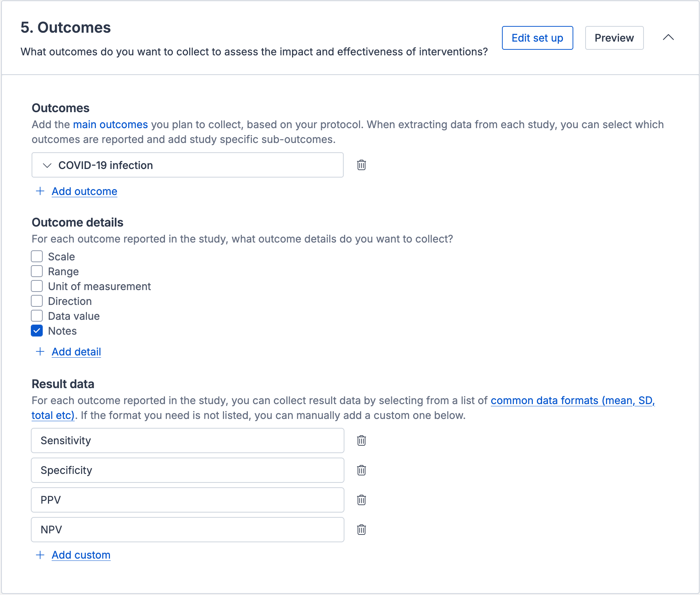Click the Add detail link
Screen dimensions: 700x595
[76, 352]
